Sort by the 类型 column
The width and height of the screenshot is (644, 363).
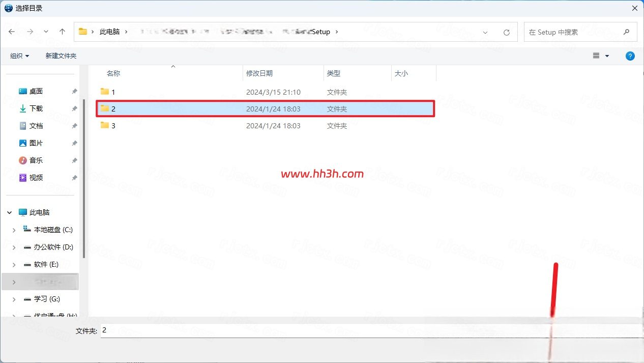334,73
